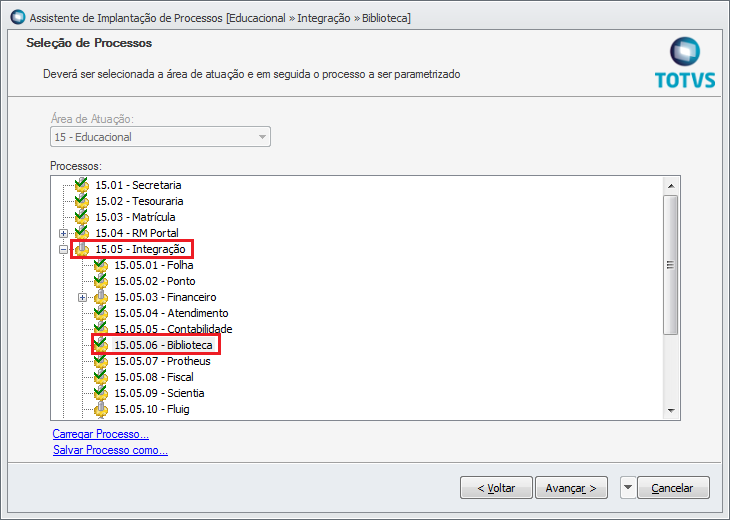Click the application icon in title bar
The width and height of the screenshot is (730, 520).
(18, 17)
